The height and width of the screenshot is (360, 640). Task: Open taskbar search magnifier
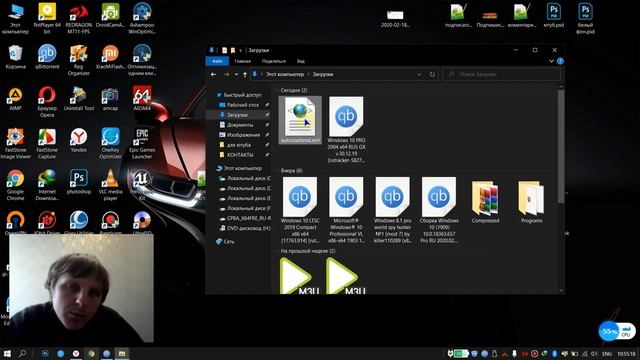[22, 353]
